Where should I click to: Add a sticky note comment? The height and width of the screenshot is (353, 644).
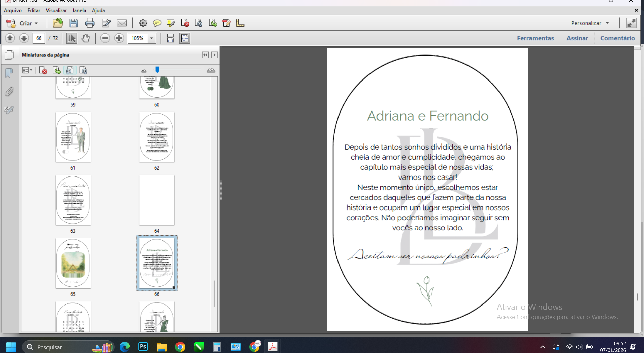pyautogui.click(x=157, y=23)
